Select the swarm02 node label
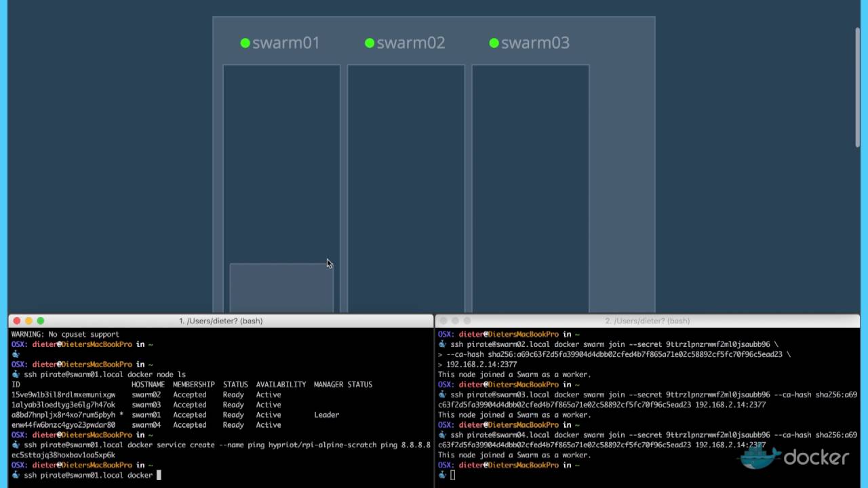 pyautogui.click(x=411, y=43)
